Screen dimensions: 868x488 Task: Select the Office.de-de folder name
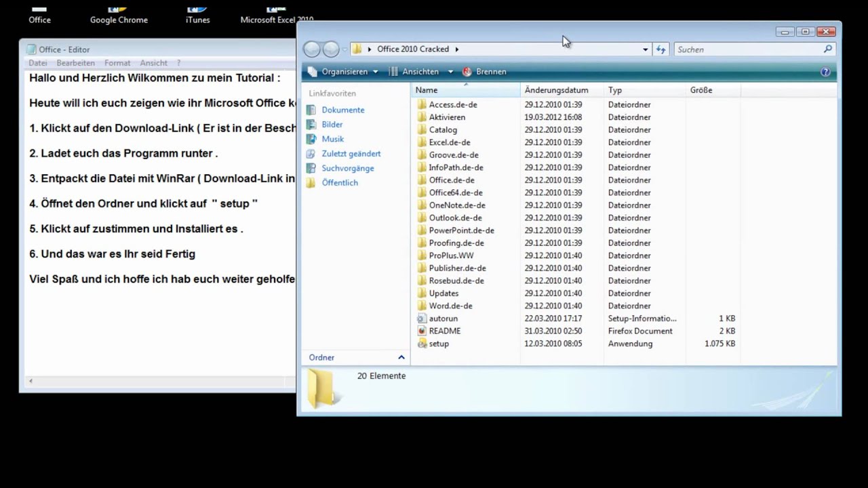(x=452, y=180)
